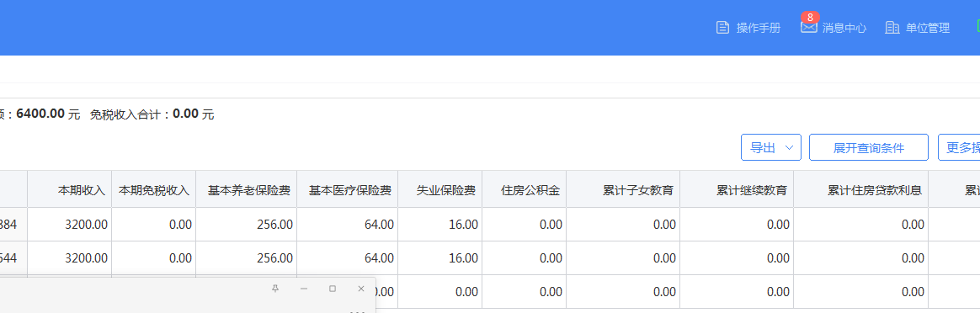
Task: Go to 单位管理 unit management
Action: [918, 28]
